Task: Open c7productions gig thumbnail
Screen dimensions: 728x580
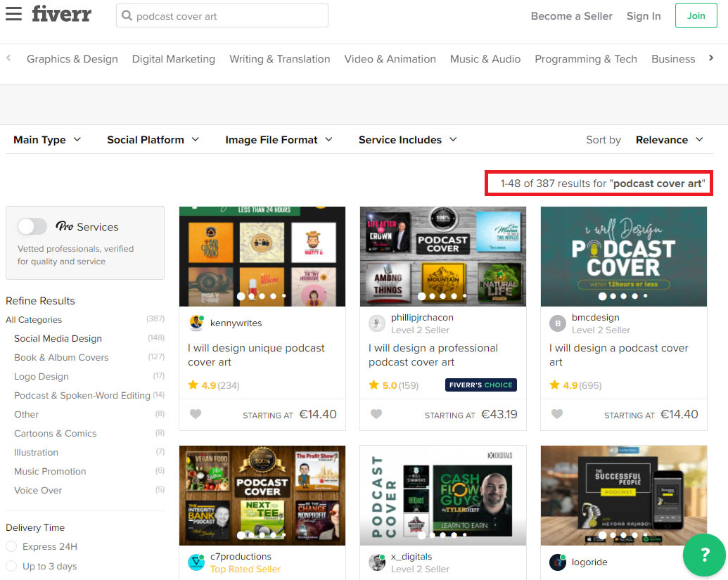Action: point(262,496)
